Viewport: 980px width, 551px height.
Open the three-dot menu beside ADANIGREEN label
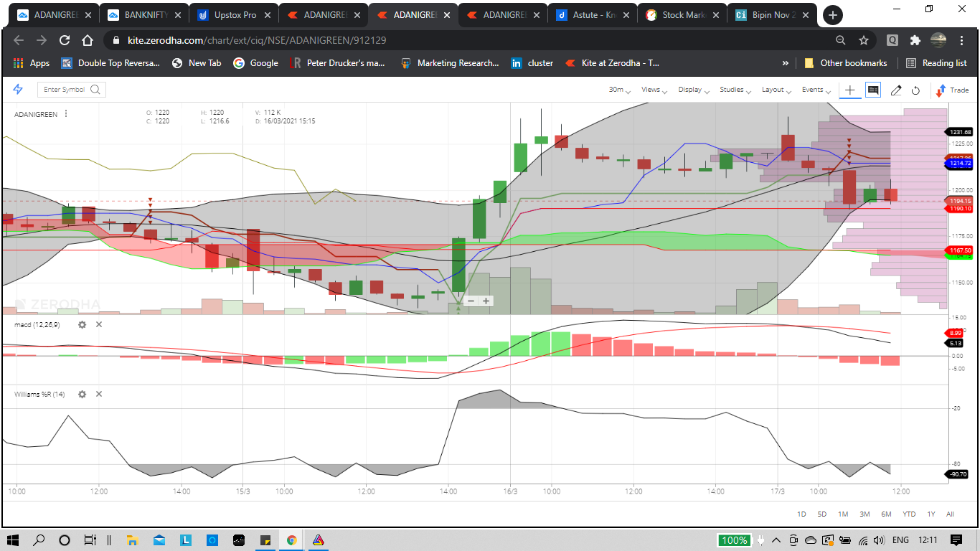coord(66,114)
